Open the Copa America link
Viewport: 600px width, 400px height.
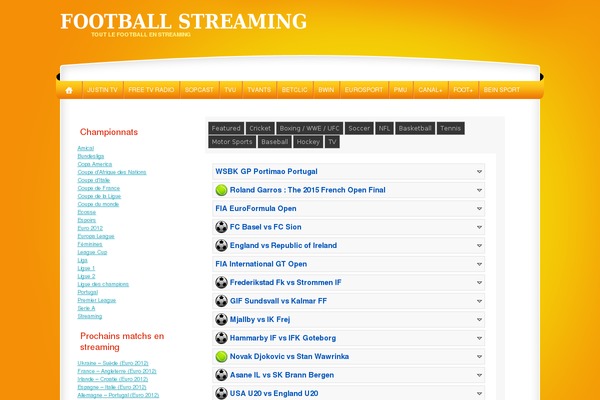click(x=95, y=164)
